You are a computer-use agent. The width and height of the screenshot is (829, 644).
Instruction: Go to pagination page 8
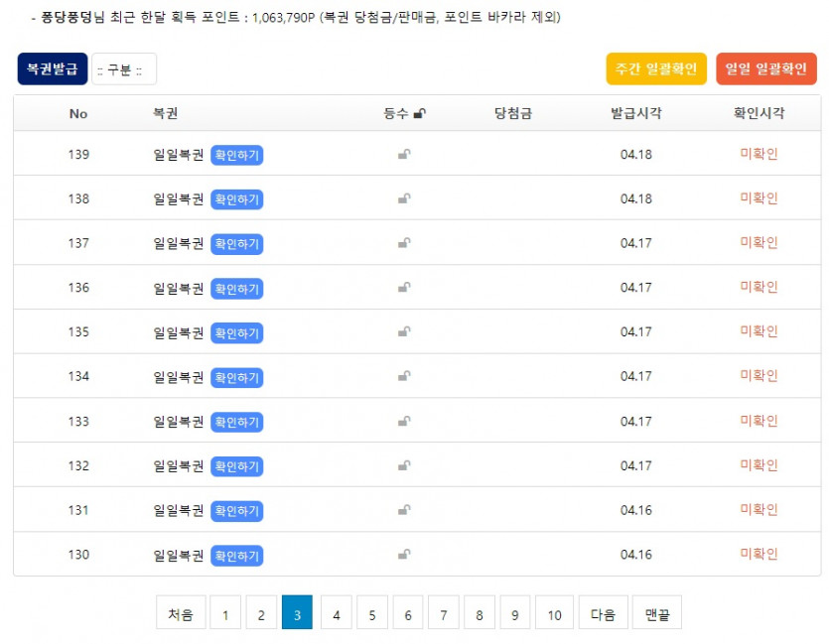[480, 612]
